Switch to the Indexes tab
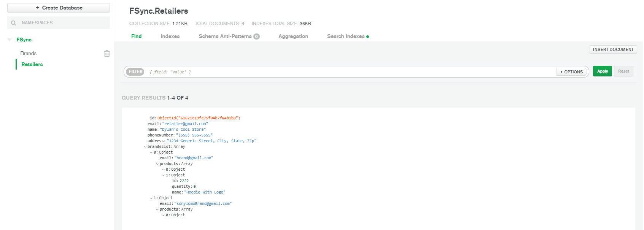This screenshot has width=644, height=230. (x=170, y=36)
